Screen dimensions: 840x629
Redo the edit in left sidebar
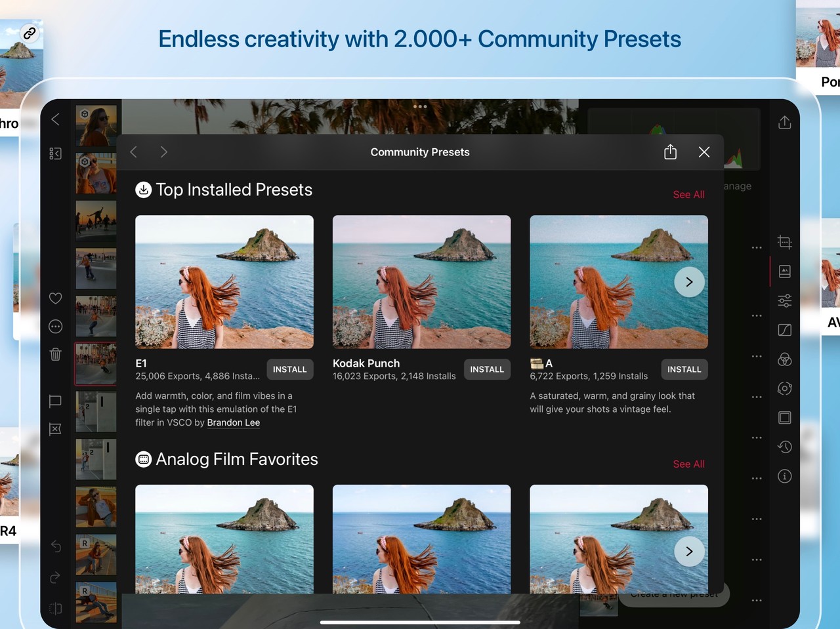click(56, 577)
